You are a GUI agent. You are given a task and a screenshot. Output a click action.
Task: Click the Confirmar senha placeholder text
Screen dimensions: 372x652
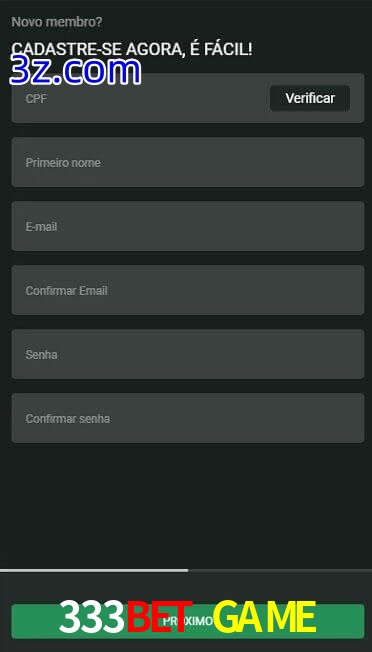coord(68,419)
